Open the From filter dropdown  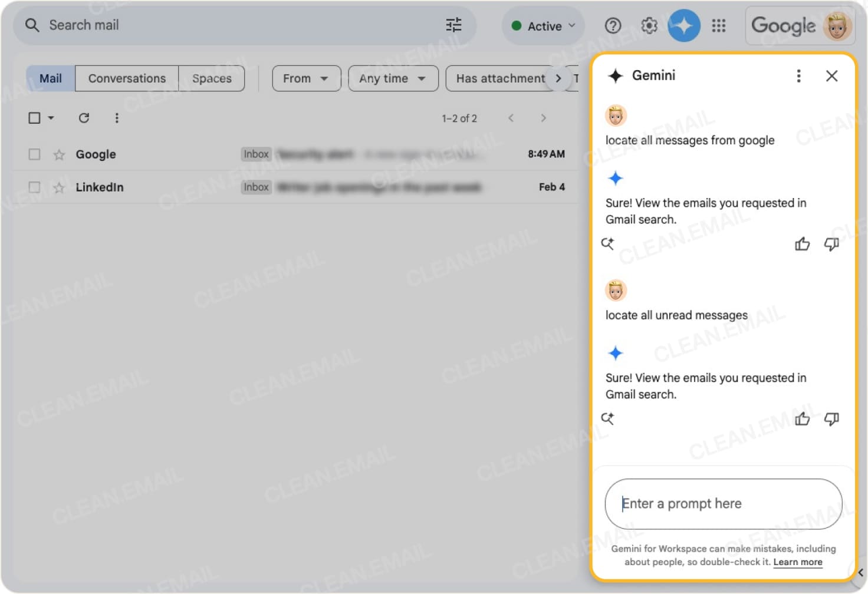(x=306, y=78)
